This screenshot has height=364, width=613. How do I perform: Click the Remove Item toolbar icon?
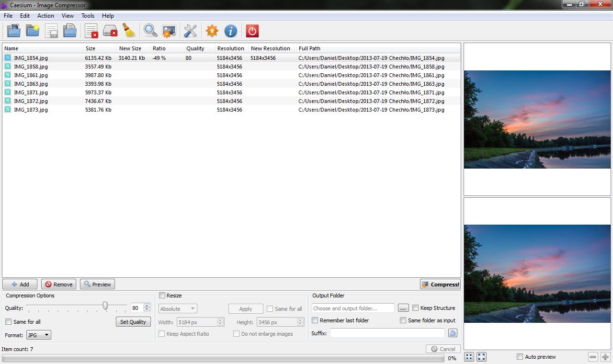click(x=91, y=31)
